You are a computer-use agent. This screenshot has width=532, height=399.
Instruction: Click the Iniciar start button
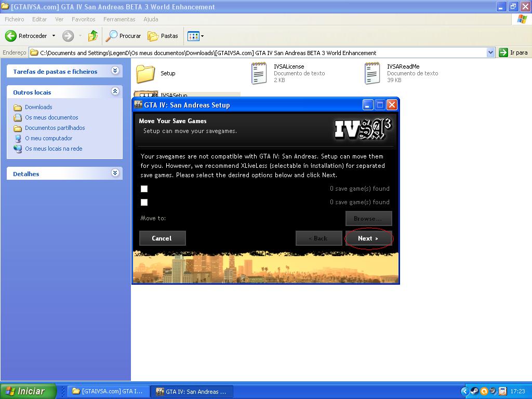(x=28, y=391)
